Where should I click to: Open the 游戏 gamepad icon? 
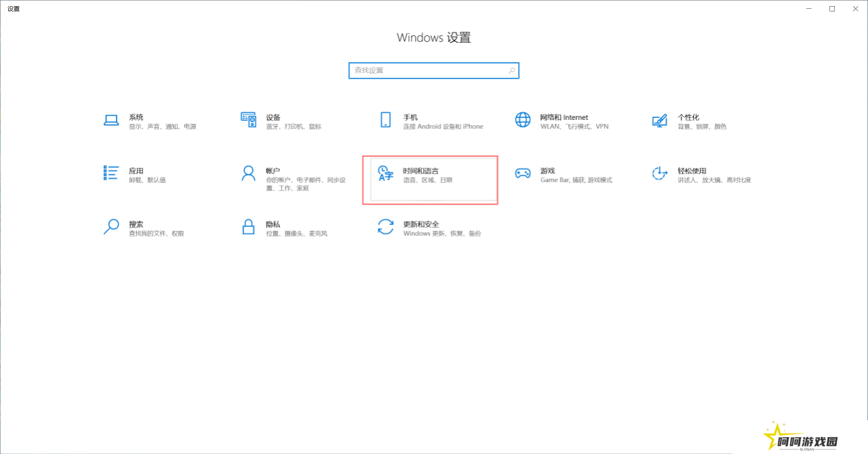click(523, 173)
